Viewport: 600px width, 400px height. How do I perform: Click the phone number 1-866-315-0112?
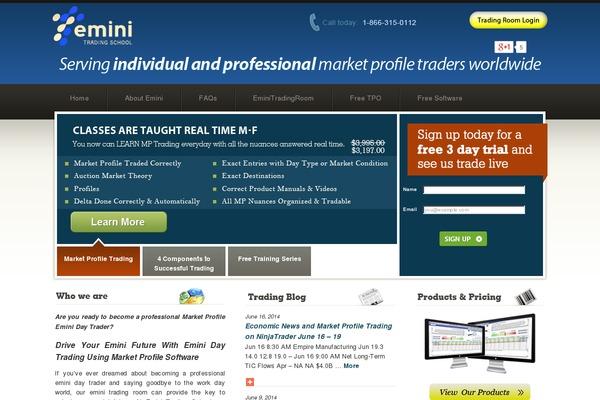pos(389,23)
